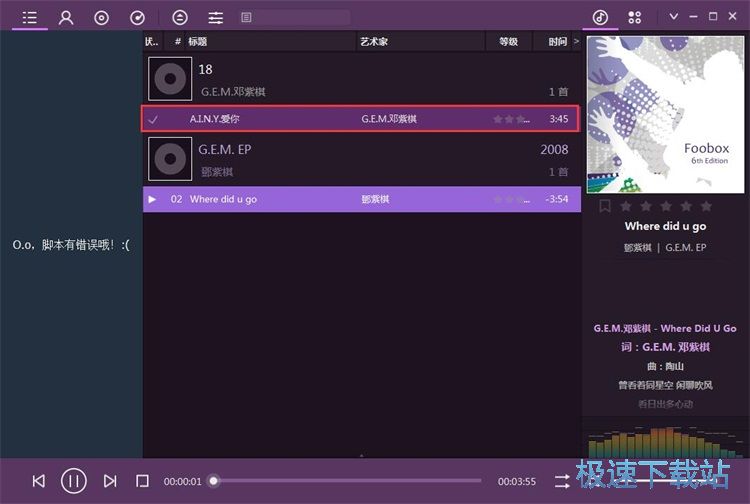Click album cover thumbnail of G.E.M. EP
Image resolution: width=750 pixels, height=504 pixels.
click(x=170, y=159)
